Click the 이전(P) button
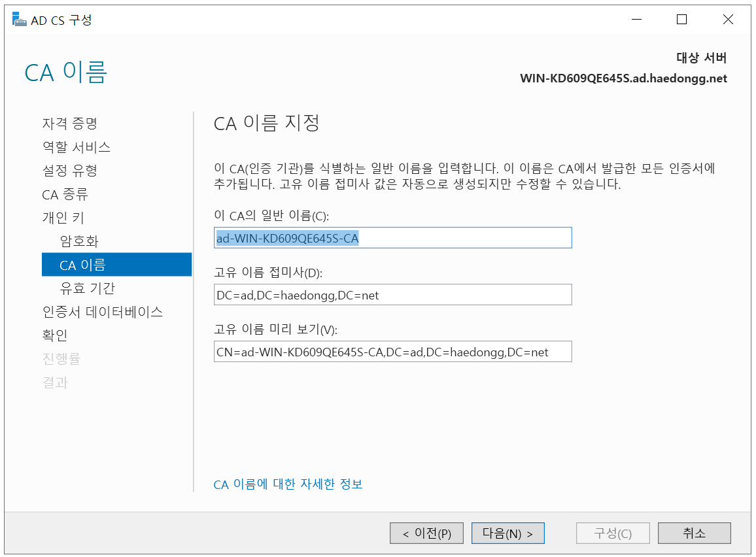This screenshot has width=756, height=557. (x=426, y=533)
